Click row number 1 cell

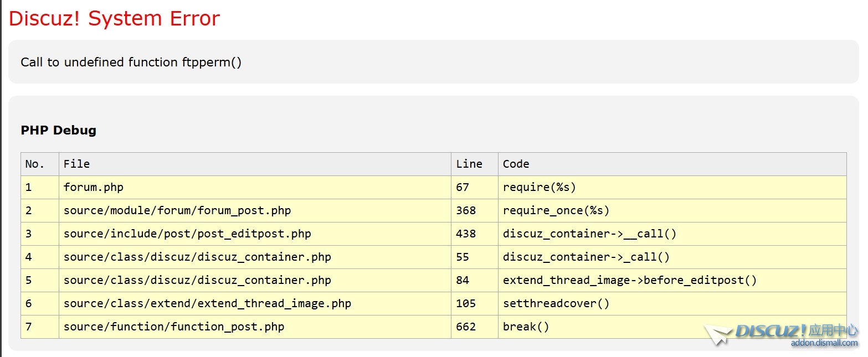pyautogui.click(x=40, y=188)
